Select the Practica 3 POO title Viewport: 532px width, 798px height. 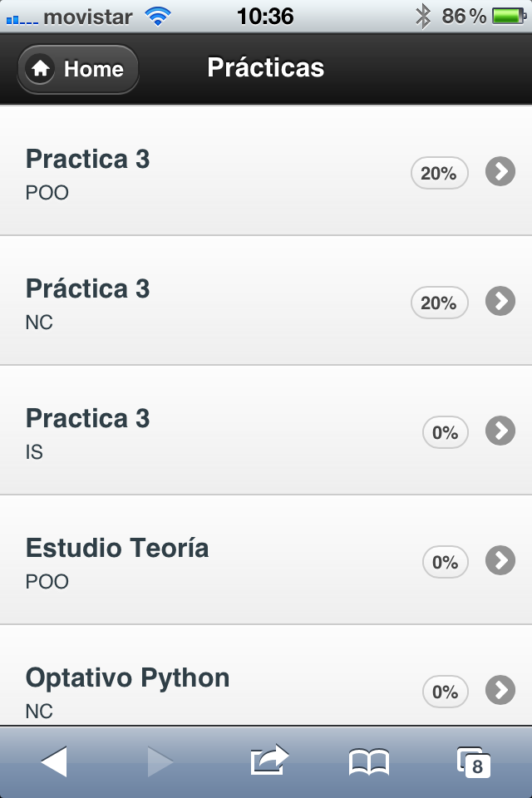(x=87, y=159)
